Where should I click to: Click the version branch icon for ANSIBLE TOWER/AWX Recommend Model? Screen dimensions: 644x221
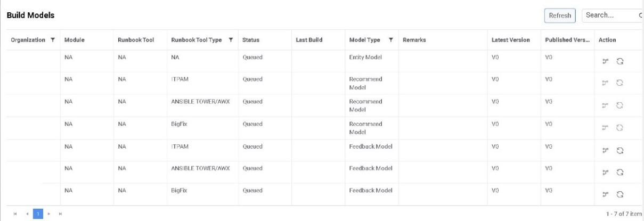[605, 105]
